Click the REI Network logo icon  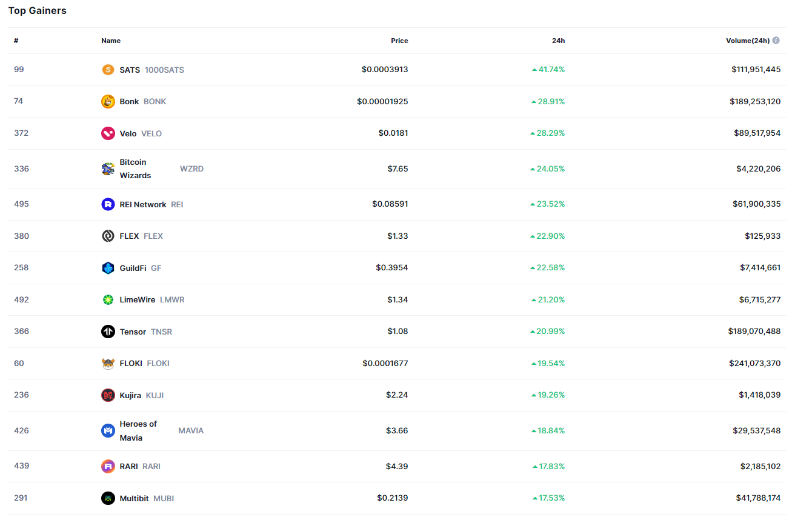tap(108, 204)
